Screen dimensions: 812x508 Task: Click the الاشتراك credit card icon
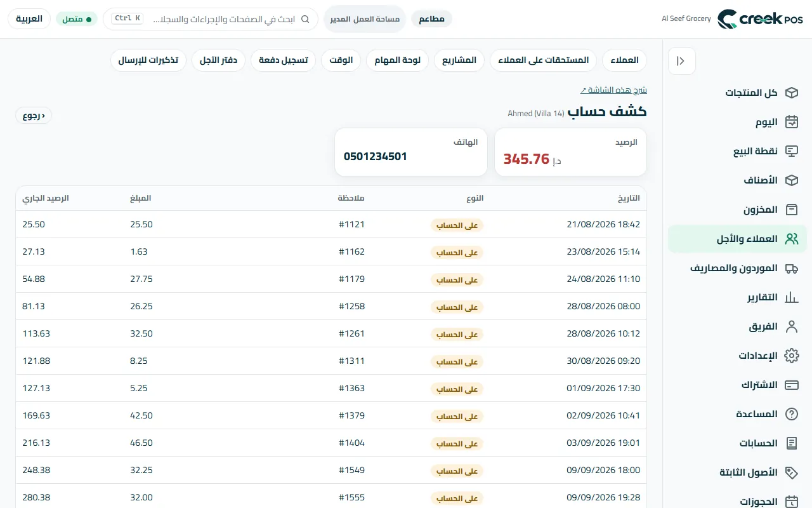click(791, 385)
